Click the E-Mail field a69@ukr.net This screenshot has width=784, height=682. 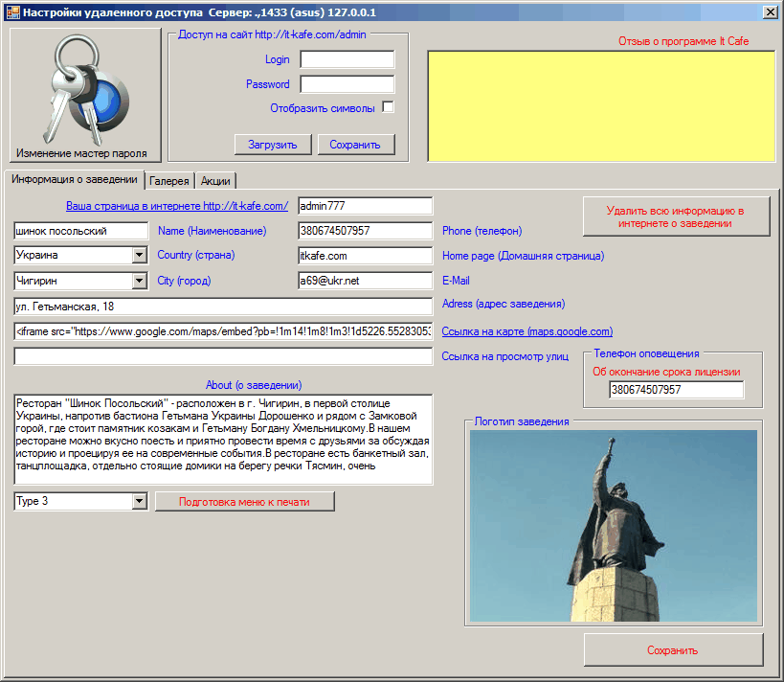(365, 281)
